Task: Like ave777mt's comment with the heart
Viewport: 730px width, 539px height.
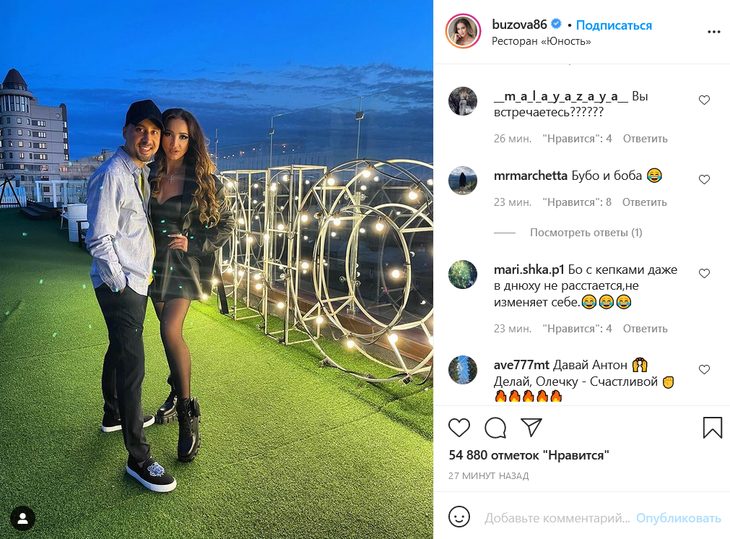Action: point(704,370)
